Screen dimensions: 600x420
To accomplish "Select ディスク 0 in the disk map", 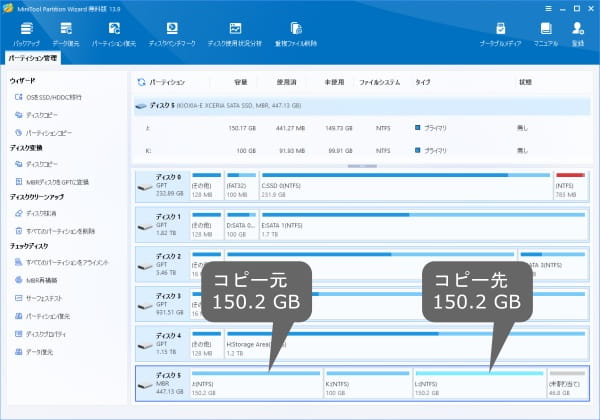I will [x=162, y=186].
